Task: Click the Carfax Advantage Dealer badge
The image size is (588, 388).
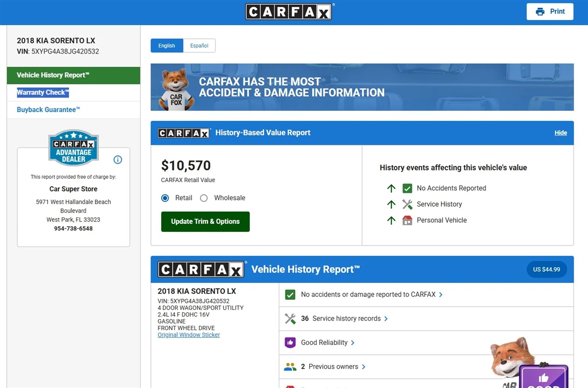Action: pos(73,148)
